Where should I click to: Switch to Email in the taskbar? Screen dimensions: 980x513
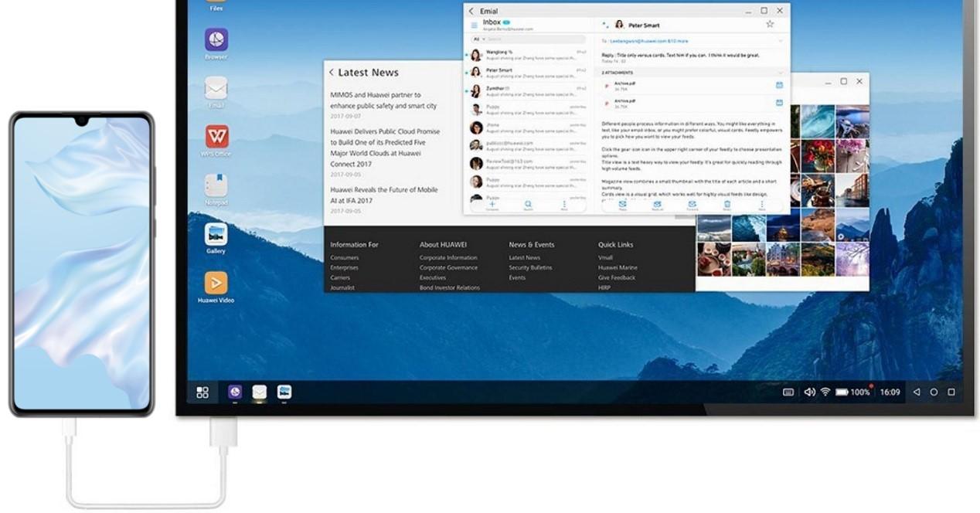(260, 392)
